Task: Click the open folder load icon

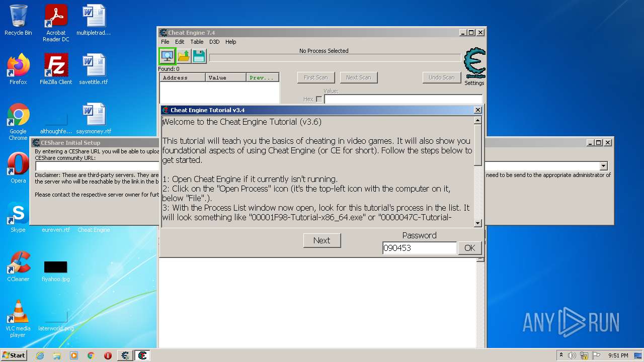Action: [184, 56]
